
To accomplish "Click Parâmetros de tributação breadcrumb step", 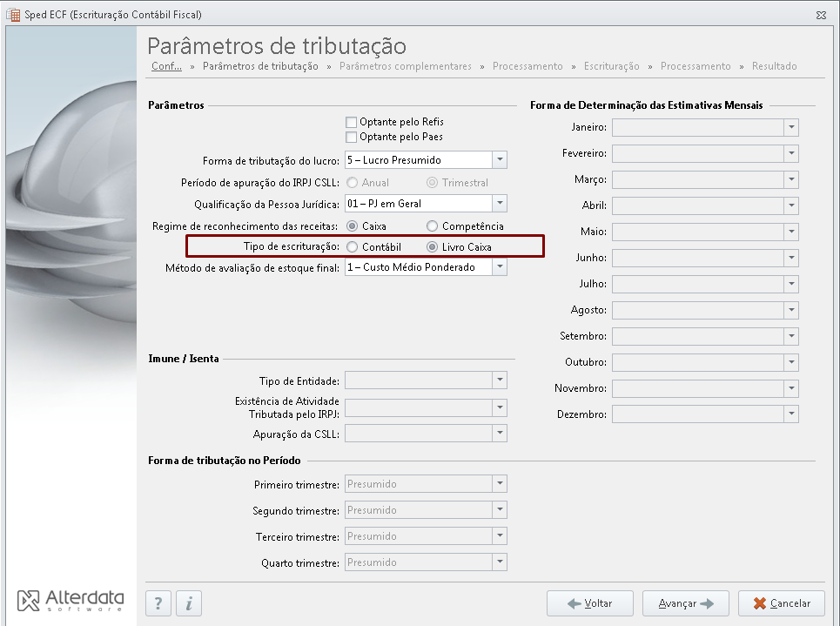I will pyautogui.click(x=260, y=66).
